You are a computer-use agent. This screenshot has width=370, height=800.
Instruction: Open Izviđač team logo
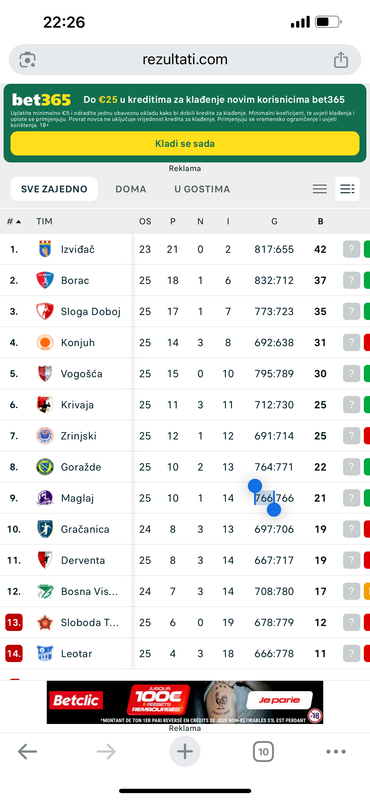point(45,249)
